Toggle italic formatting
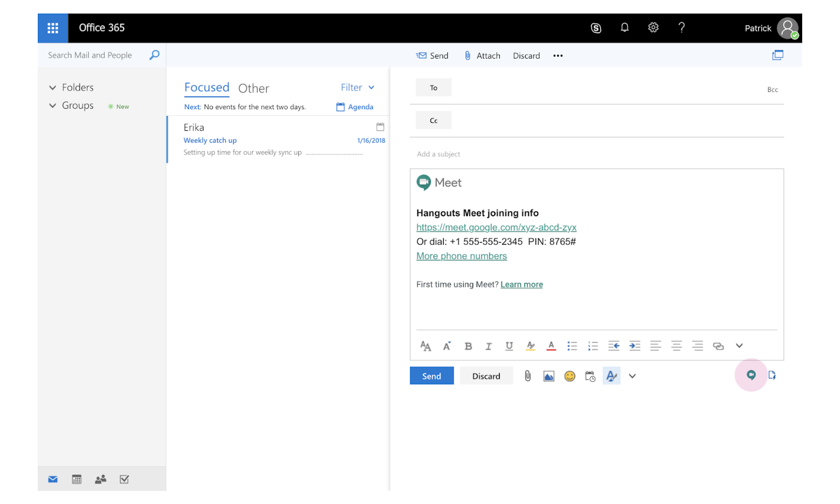 (489, 346)
